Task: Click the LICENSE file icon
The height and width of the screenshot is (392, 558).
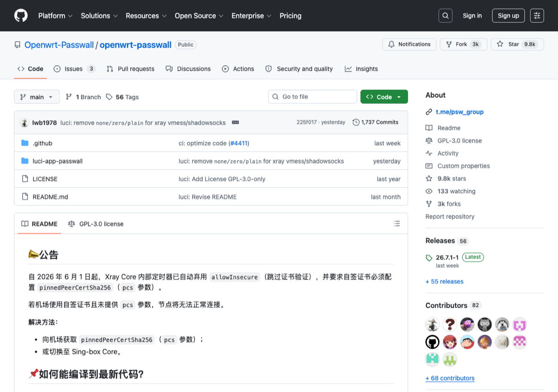Action: pyautogui.click(x=25, y=179)
